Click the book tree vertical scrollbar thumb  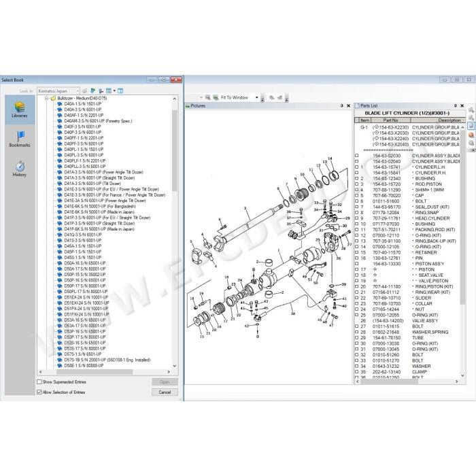click(175, 150)
